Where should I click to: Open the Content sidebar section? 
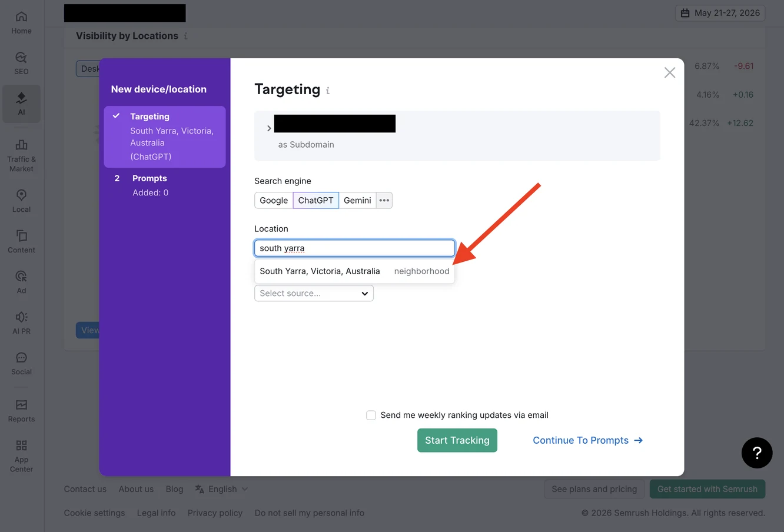click(21, 242)
